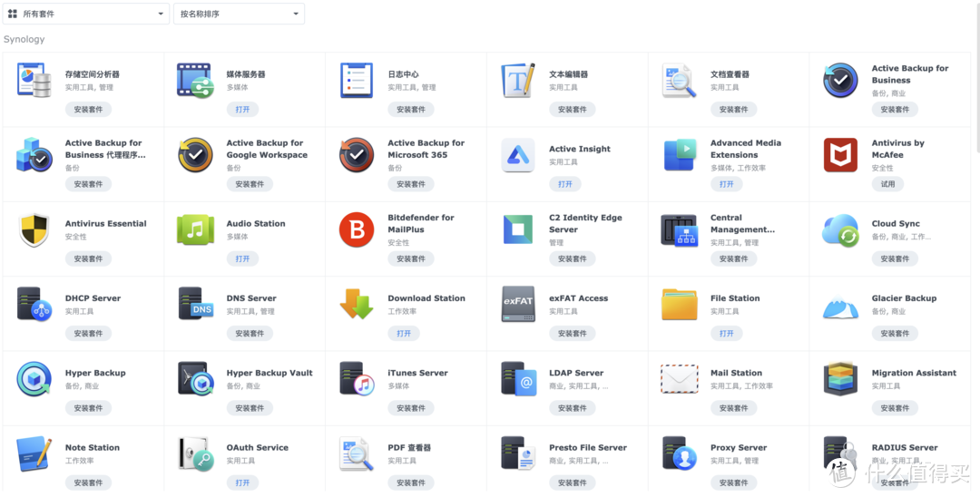The height and width of the screenshot is (497, 980).
Task: Install the 存储空间分析器 package
Action: 88,109
